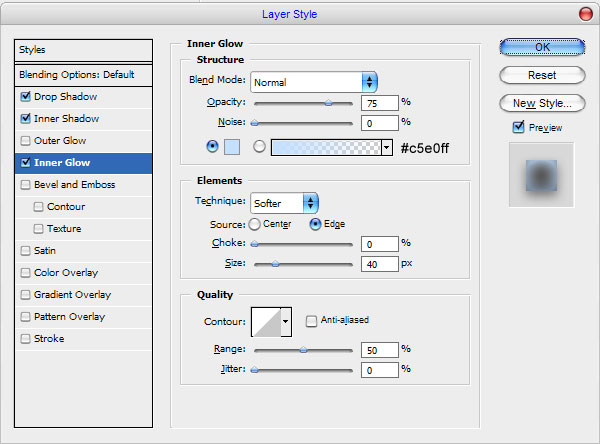This screenshot has width=600, height=444.
Task: Expand the gradient picker arrow
Action: click(x=387, y=147)
